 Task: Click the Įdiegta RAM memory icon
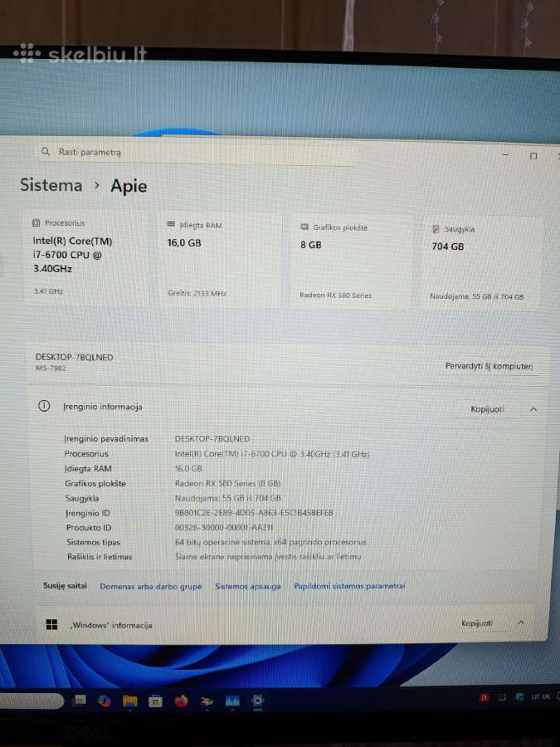(x=171, y=224)
